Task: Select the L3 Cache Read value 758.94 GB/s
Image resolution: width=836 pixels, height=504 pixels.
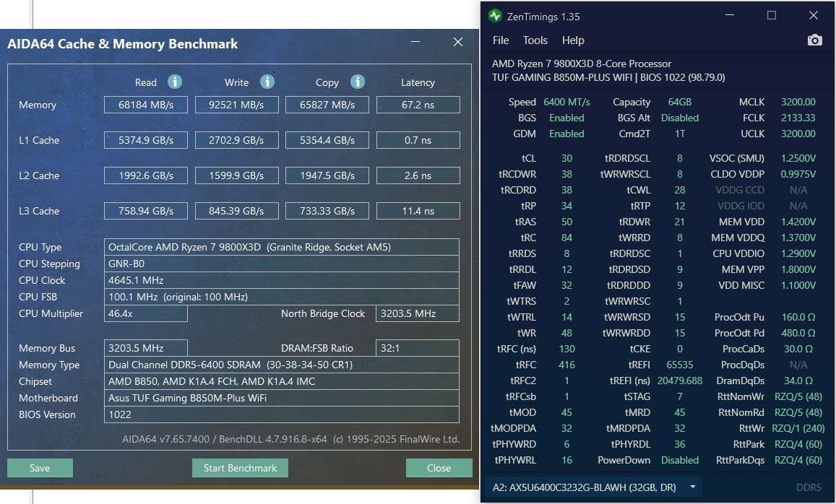Action: [x=145, y=211]
